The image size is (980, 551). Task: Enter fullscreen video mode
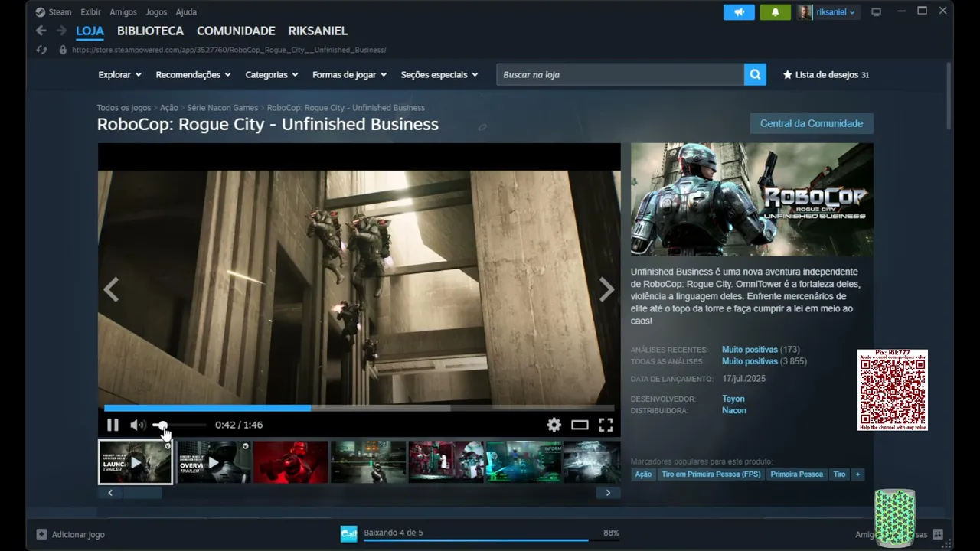[606, 425]
